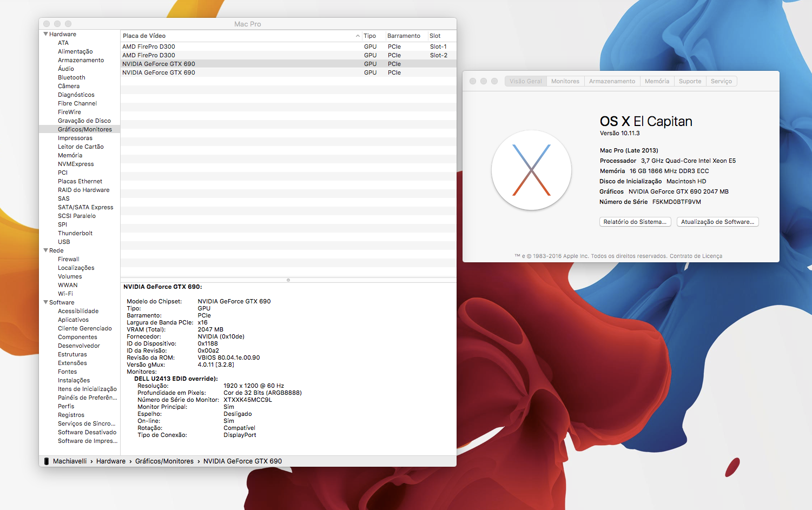
Task: Switch to the Armazenamento tab
Action: click(612, 81)
